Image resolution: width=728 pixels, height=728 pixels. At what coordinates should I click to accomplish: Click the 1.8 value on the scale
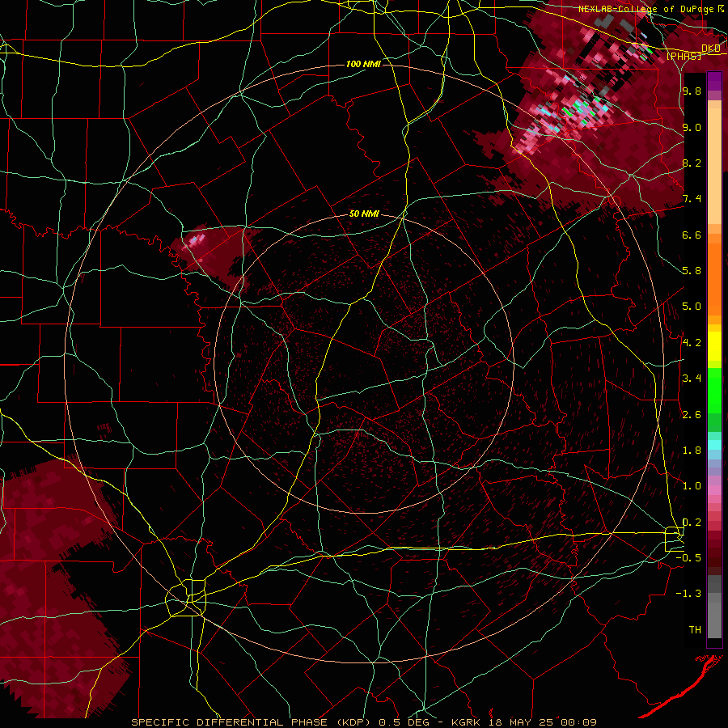[x=692, y=451]
